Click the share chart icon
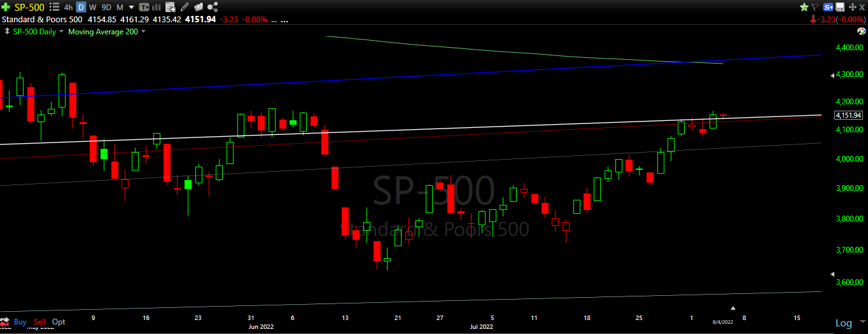The height and width of the screenshot is (334, 868). (x=213, y=7)
